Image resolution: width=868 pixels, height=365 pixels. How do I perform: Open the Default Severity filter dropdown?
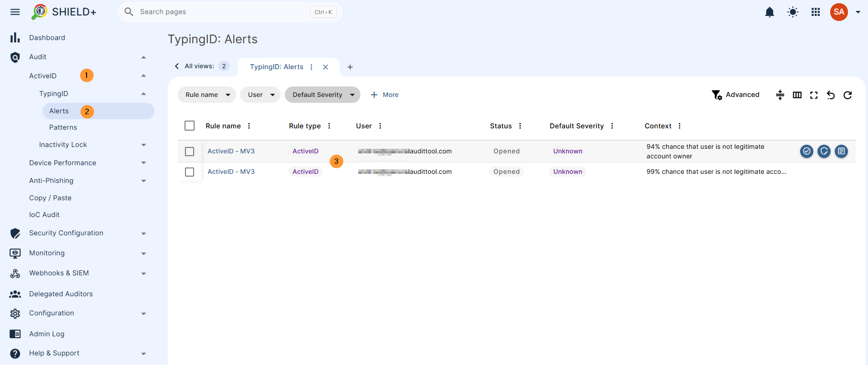click(322, 95)
